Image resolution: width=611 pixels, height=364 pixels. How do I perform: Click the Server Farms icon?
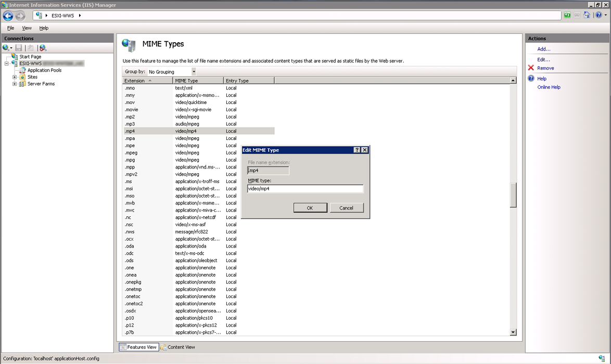[22, 84]
